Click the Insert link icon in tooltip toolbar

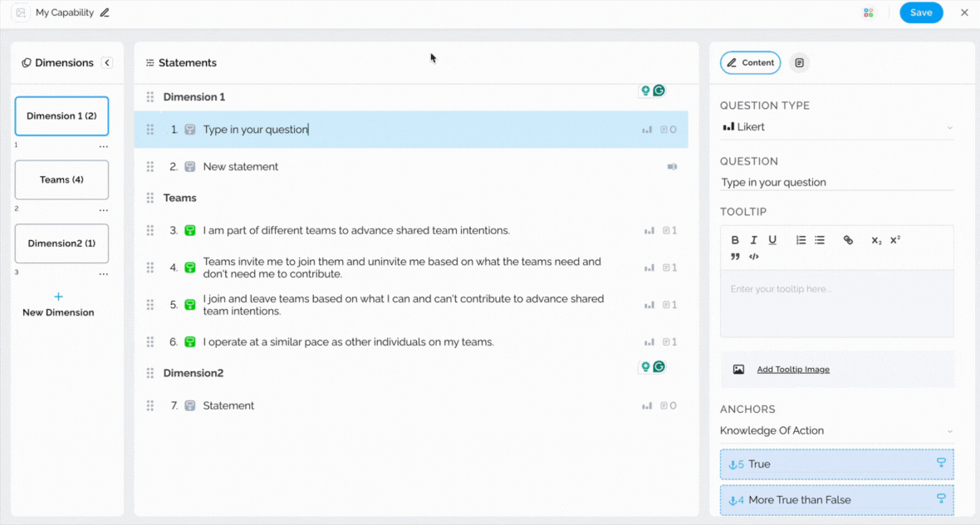coord(848,240)
